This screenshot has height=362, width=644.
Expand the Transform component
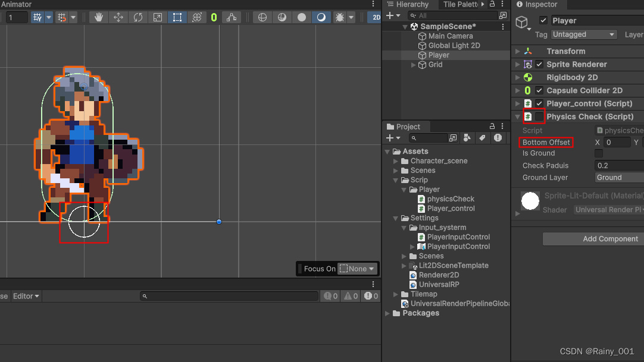pyautogui.click(x=517, y=51)
